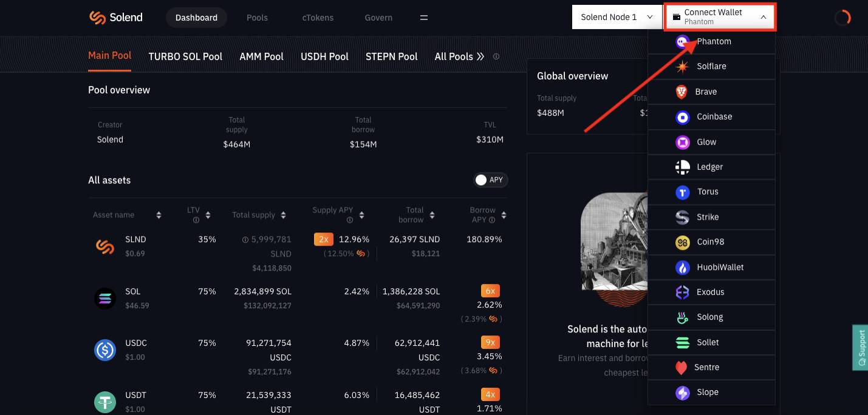Viewport: 868px width, 415px height.
Task: Open the hamburger menu icon
Action: [424, 18]
